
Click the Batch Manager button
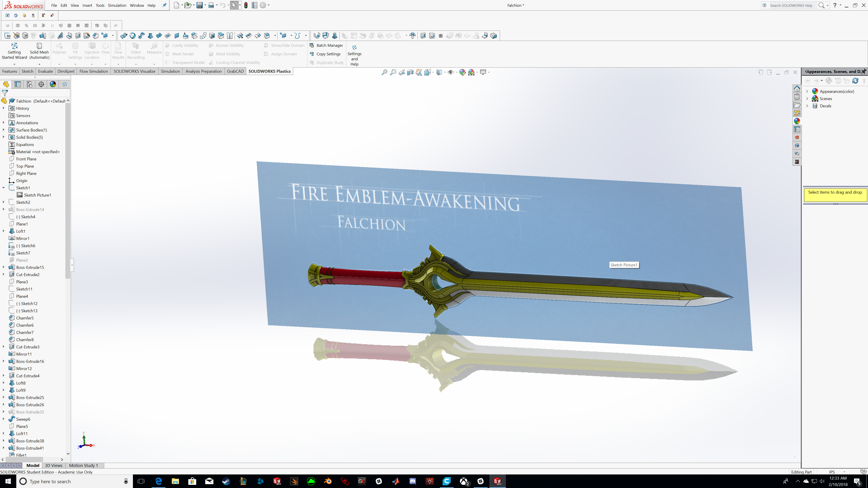pos(326,45)
